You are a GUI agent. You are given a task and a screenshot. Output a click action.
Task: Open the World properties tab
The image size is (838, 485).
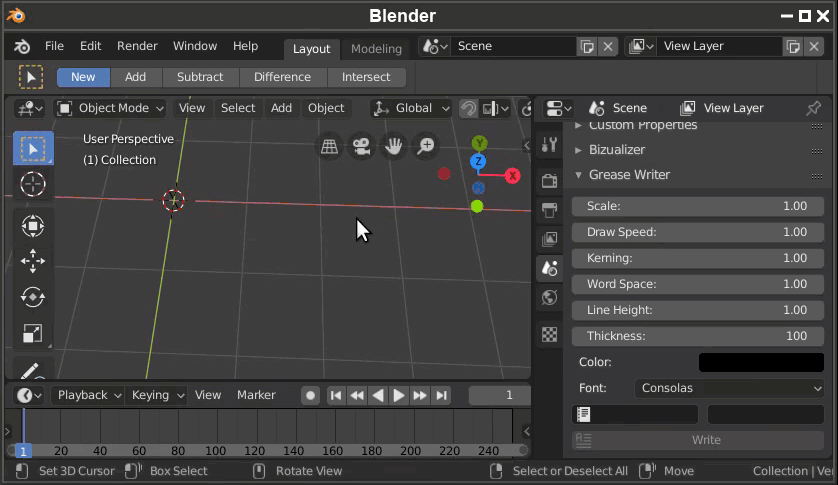(549, 297)
